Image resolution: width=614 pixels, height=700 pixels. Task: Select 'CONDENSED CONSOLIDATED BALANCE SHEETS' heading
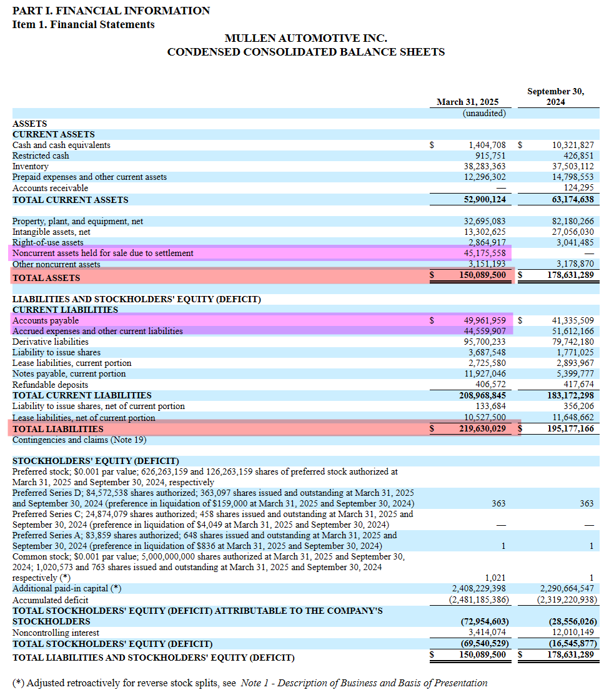(306, 52)
